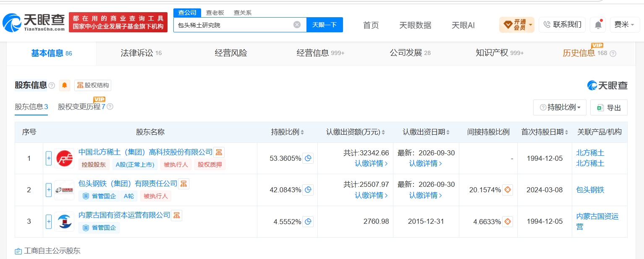Expand row 3 内蒙古国有资本 with plus button
644x259 pixels.
click(x=49, y=221)
